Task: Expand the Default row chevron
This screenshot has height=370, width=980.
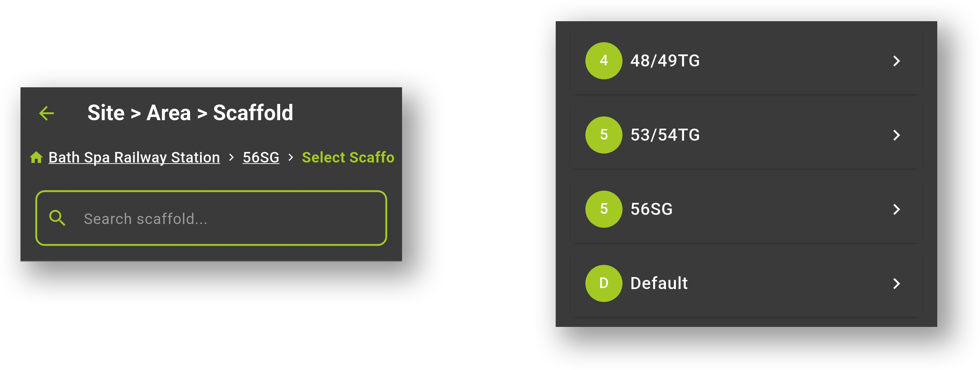Action: [x=896, y=283]
